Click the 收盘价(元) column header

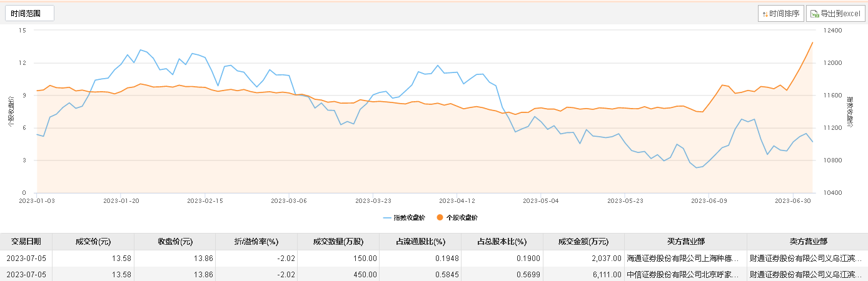click(x=174, y=242)
